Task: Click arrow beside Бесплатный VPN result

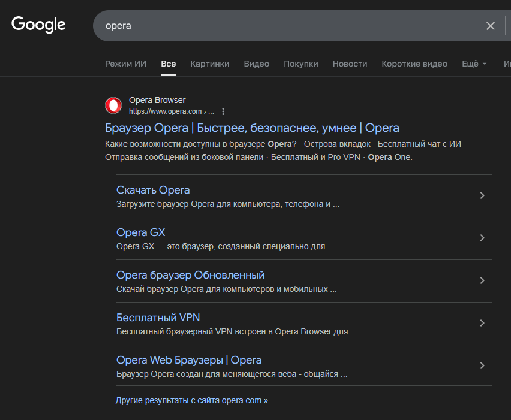Action: pyautogui.click(x=482, y=323)
